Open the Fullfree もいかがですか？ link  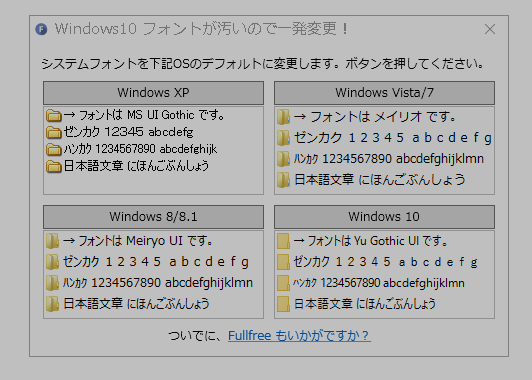pos(299,336)
